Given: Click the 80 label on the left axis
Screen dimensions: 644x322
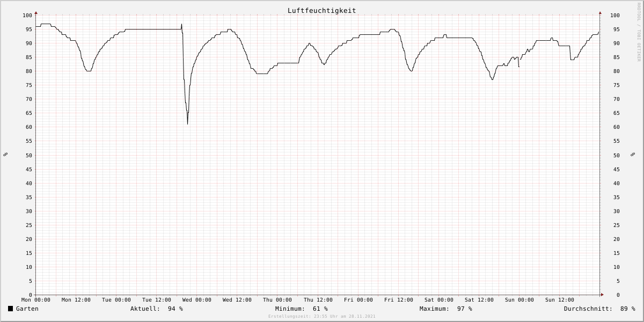Looking at the screenshot, I should [x=30, y=71].
